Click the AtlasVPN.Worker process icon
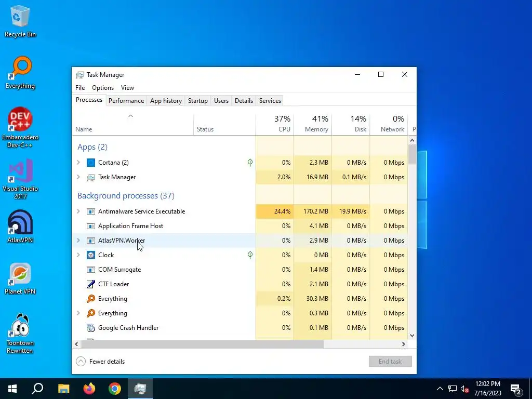This screenshot has width=532, height=399. tap(90, 241)
